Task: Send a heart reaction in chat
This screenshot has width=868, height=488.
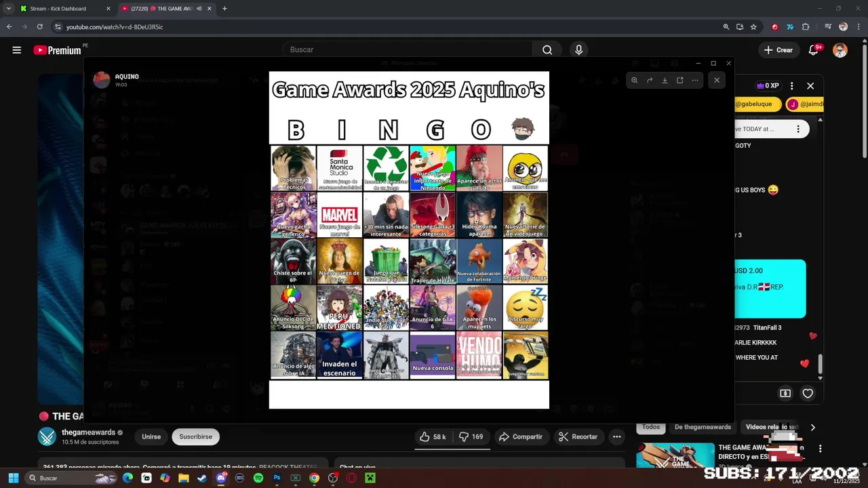Action: [x=808, y=393]
